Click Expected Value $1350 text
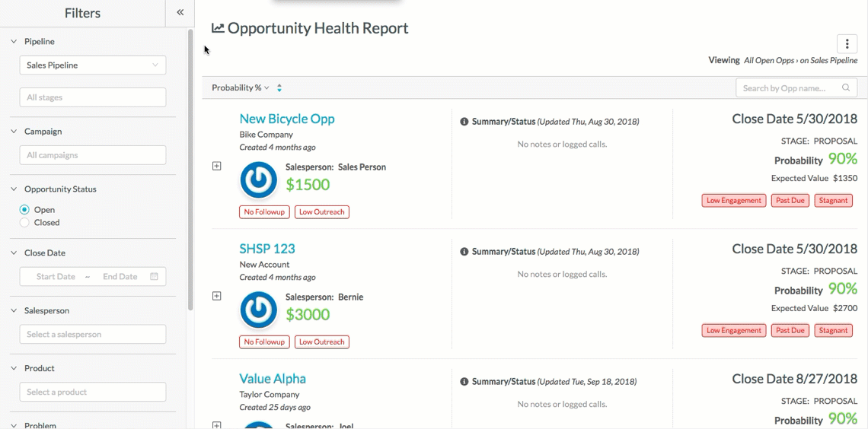The image size is (868, 429). (814, 178)
